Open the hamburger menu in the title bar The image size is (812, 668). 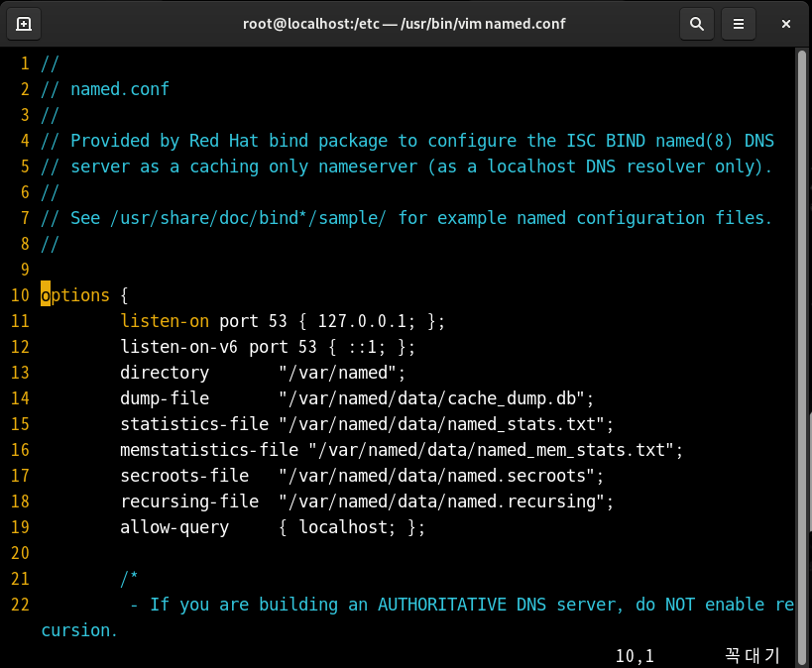[x=739, y=24]
